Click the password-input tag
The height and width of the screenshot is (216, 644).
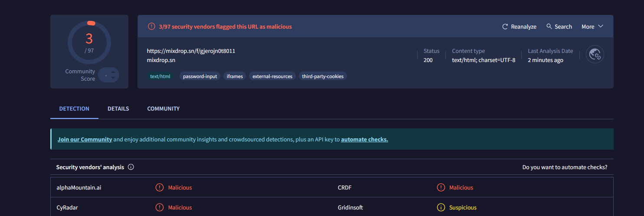click(200, 76)
